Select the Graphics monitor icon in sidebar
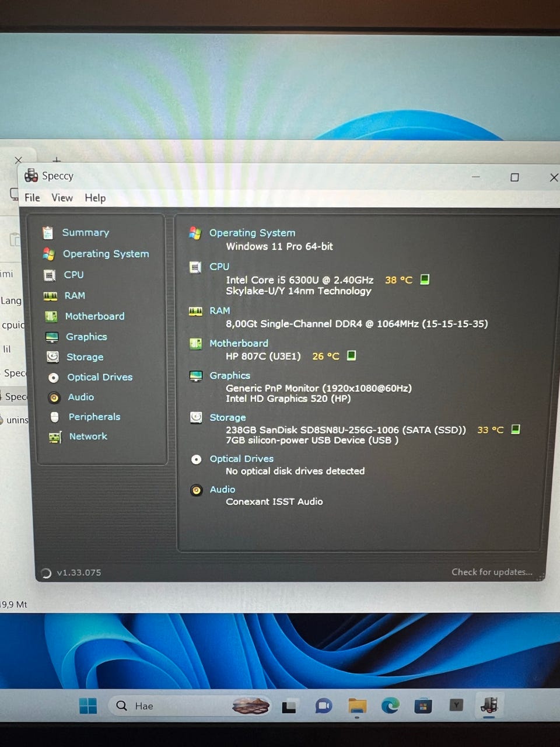The image size is (560, 747). (x=52, y=337)
